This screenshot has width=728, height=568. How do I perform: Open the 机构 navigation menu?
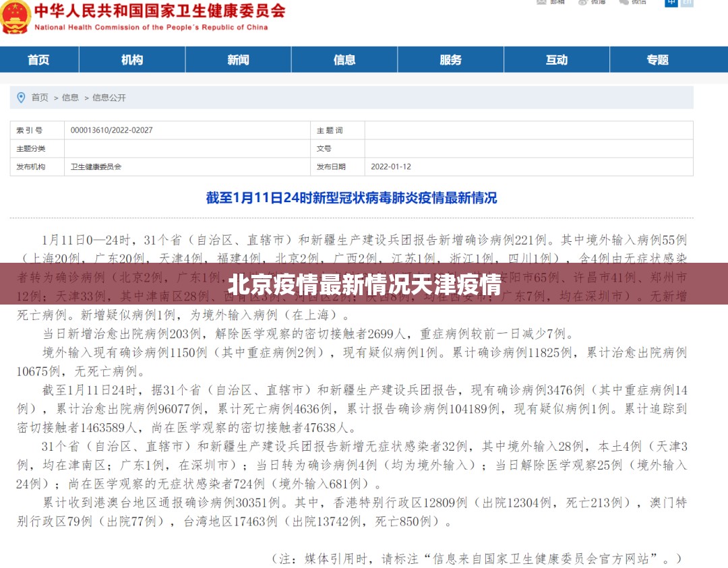[132, 60]
